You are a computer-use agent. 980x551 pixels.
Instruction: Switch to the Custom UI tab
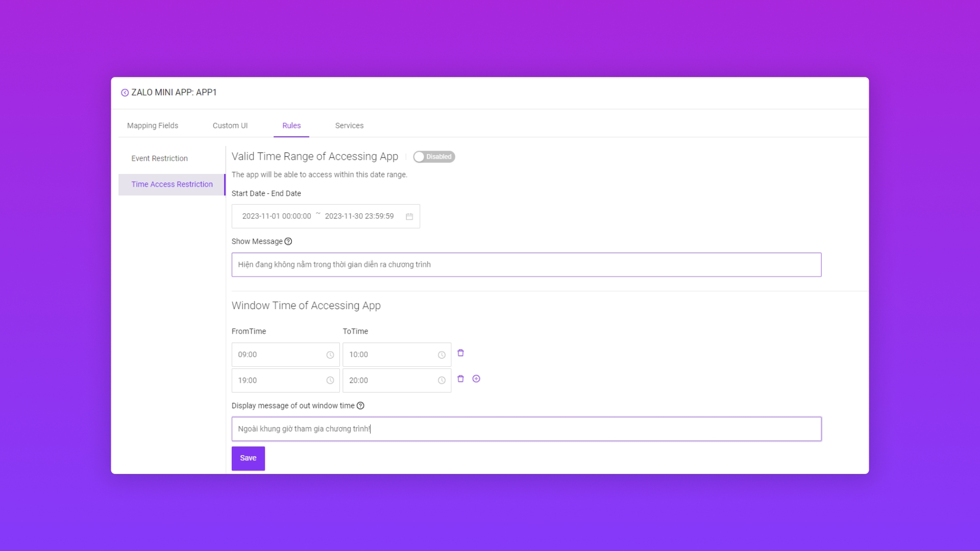pyautogui.click(x=230, y=126)
